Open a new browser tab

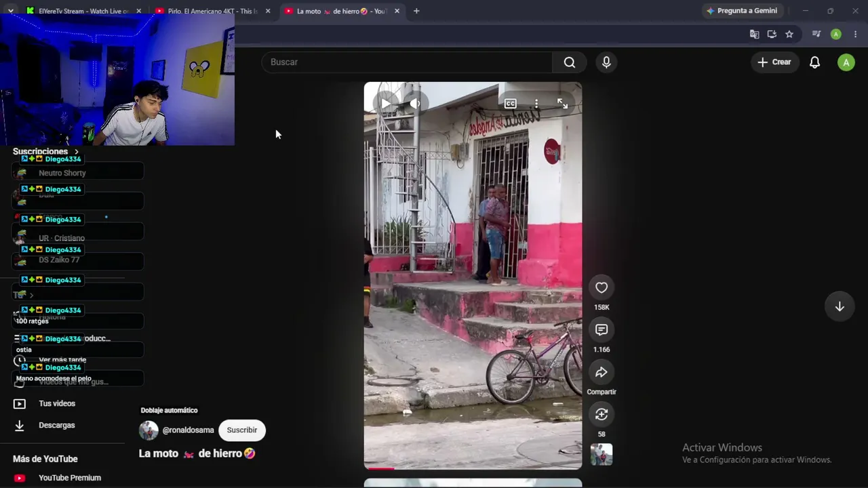point(416,11)
